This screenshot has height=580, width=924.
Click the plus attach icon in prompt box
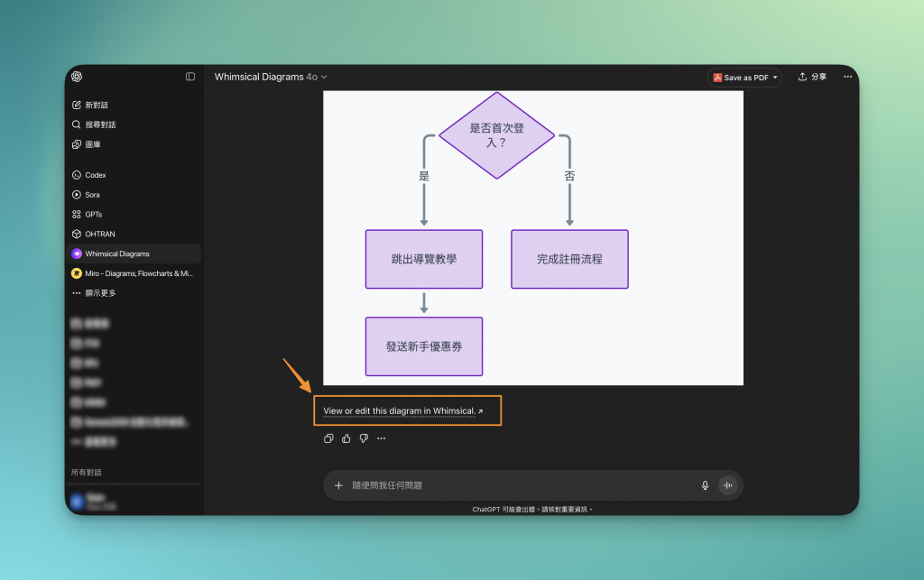pyautogui.click(x=338, y=485)
